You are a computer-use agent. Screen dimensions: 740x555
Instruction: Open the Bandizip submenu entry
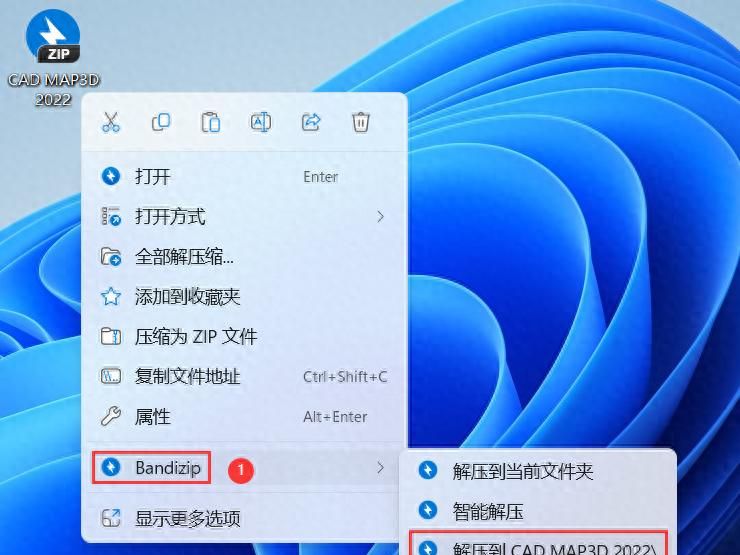pos(244,468)
